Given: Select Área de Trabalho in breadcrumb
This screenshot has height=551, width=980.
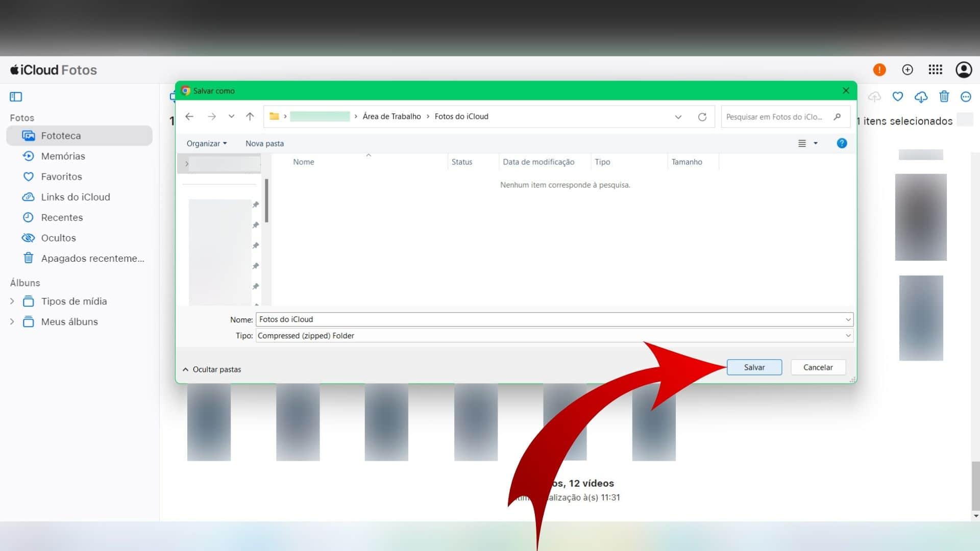Looking at the screenshot, I should click(x=391, y=116).
